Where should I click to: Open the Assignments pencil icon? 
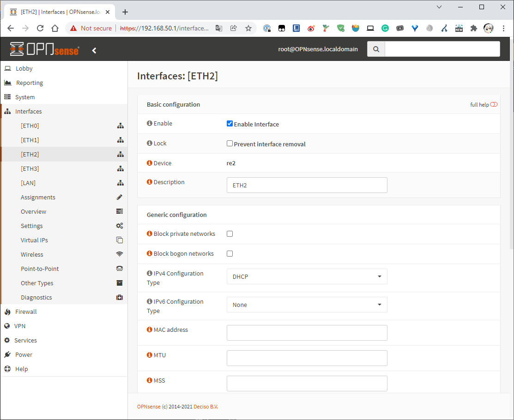click(120, 197)
